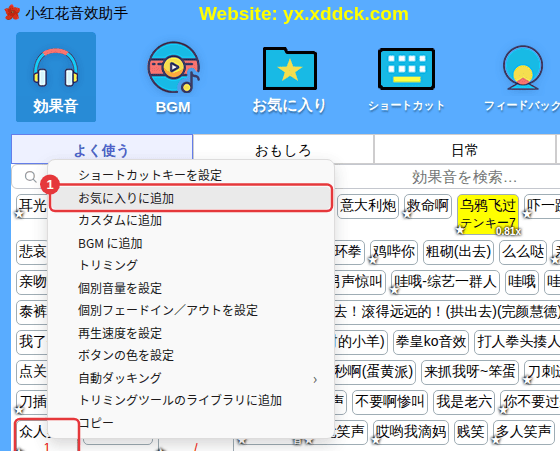Expand the 自動ダッキング submenu arrow
This screenshot has height=451, width=560.
(315, 379)
